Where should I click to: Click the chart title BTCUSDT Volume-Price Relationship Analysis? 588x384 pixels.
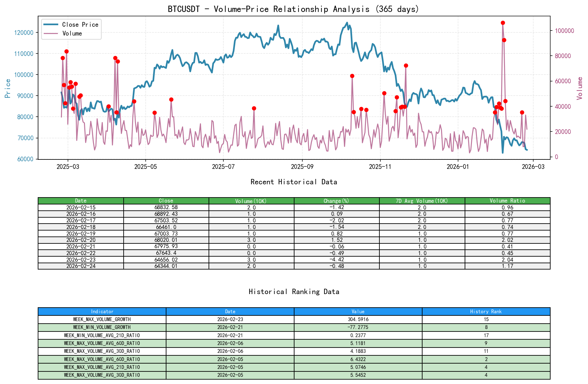click(294, 9)
